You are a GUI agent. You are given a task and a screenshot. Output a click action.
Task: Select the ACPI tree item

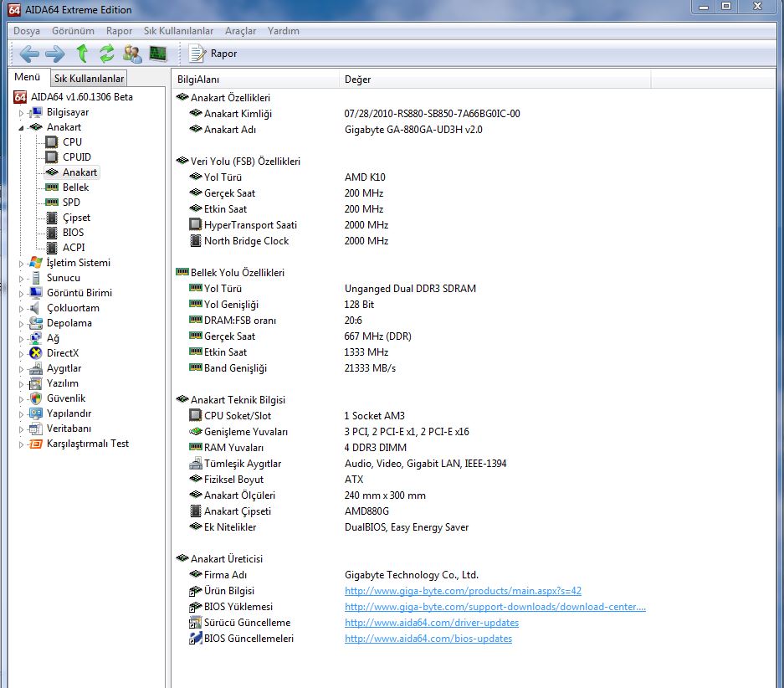[74, 248]
